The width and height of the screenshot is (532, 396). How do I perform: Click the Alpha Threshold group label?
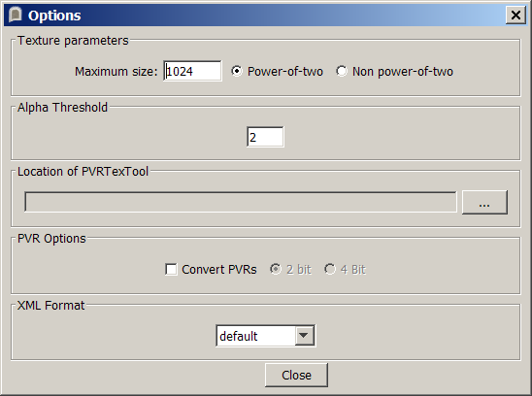tap(62, 108)
